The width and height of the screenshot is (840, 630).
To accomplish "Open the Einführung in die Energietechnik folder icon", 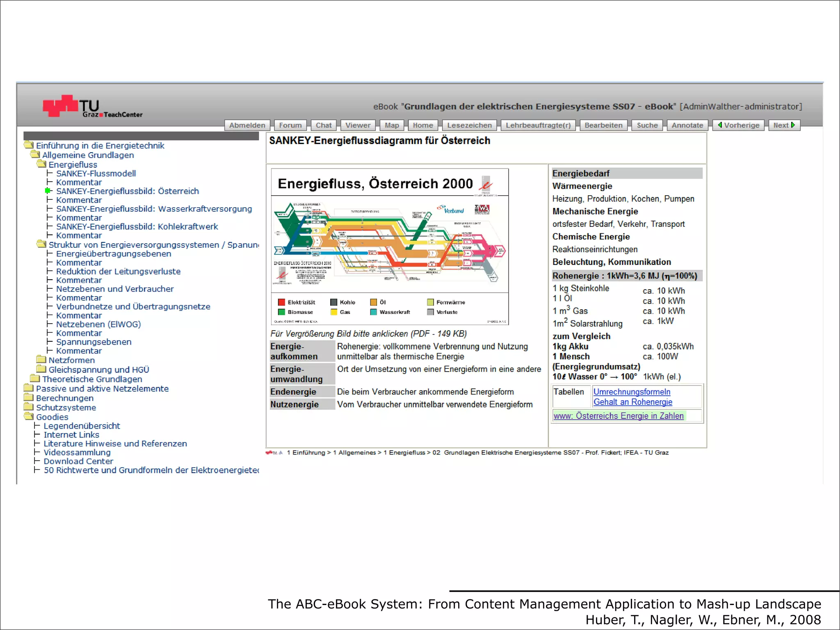I will click(29, 145).
